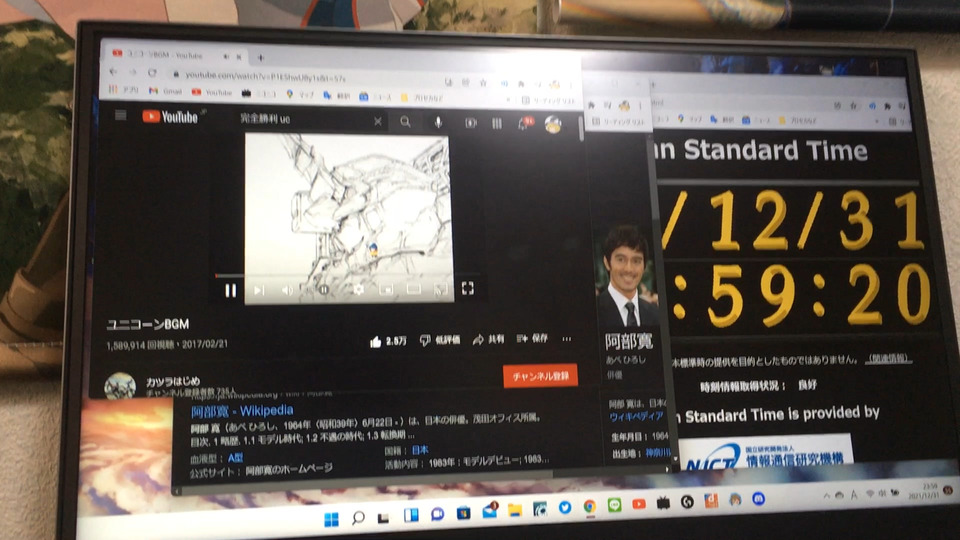Screen dimensions: 960x540
Task: Switch to Chrome on the taskbar
Action: [590, 506]
